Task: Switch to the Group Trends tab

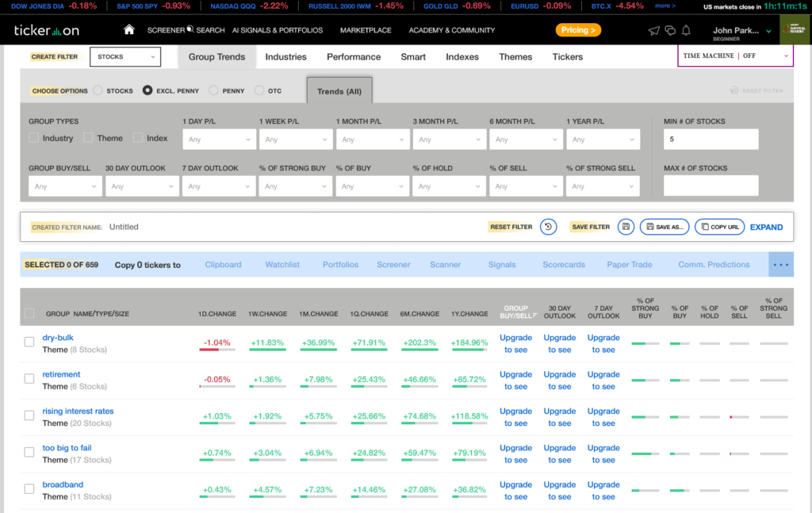Action: click(x=216, y=57)
